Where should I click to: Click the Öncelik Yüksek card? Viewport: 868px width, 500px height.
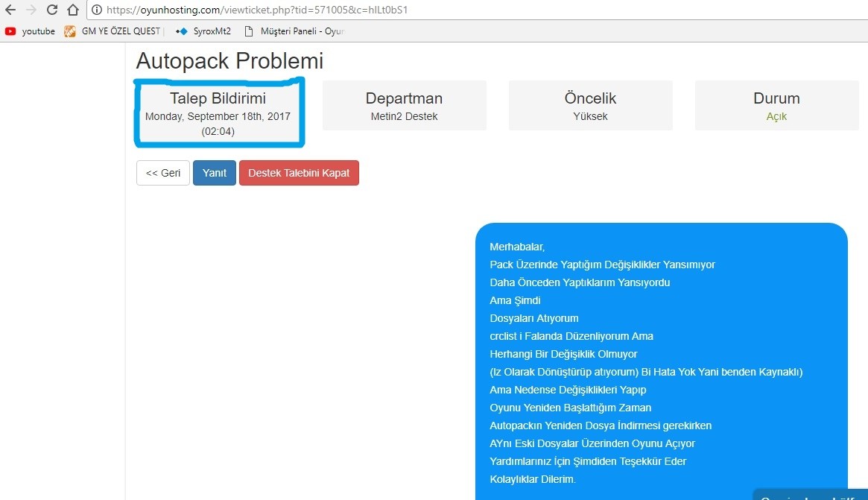(x=590, y=105)
